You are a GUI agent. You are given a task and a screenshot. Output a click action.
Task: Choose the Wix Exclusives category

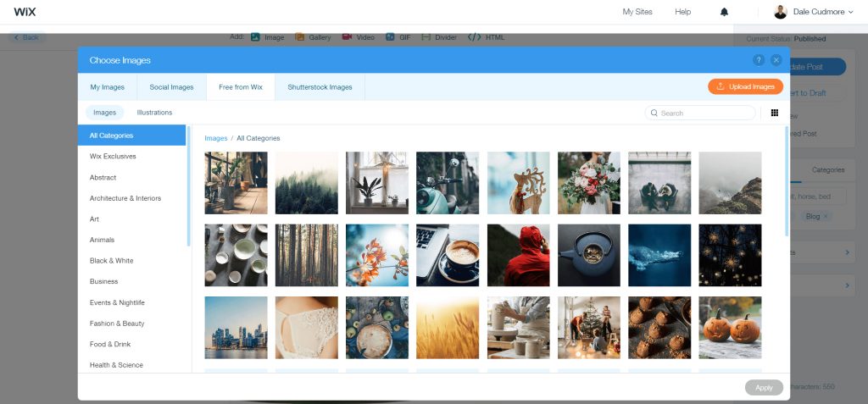point(113,157)
